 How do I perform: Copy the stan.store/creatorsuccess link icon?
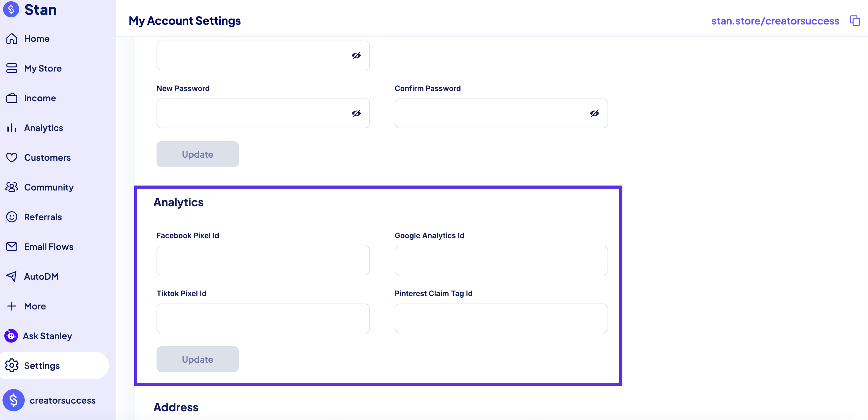[855, 20]
